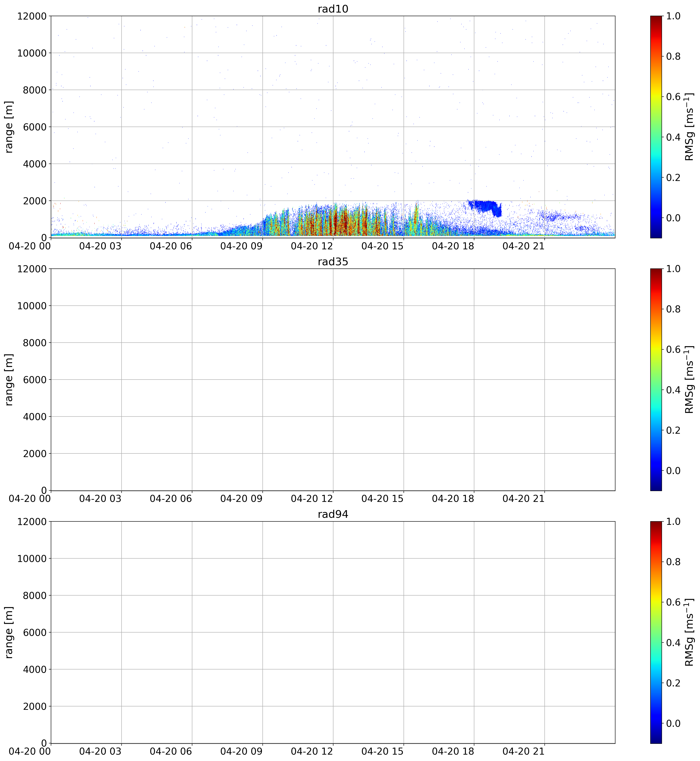Click the RMSg [ms⁻¹] label beside rad35 colorbar
The height and width of the screenshot is (761, 700).
[689, 379]
